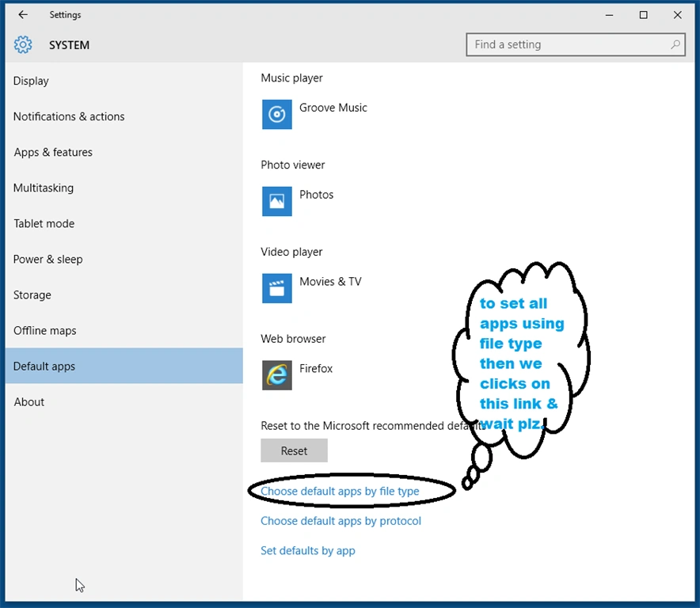Click the Groove Music app icon
700x608 pixels.
tap(277, 114)
